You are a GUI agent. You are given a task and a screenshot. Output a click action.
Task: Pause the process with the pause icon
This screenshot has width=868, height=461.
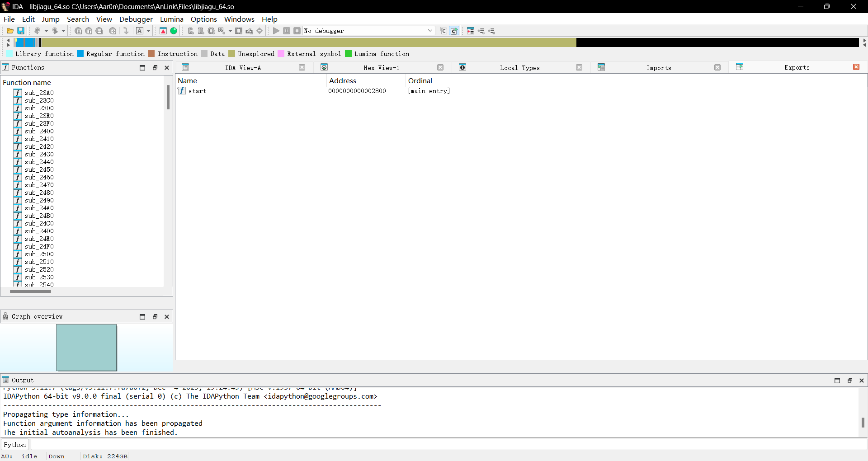(287, 31)
